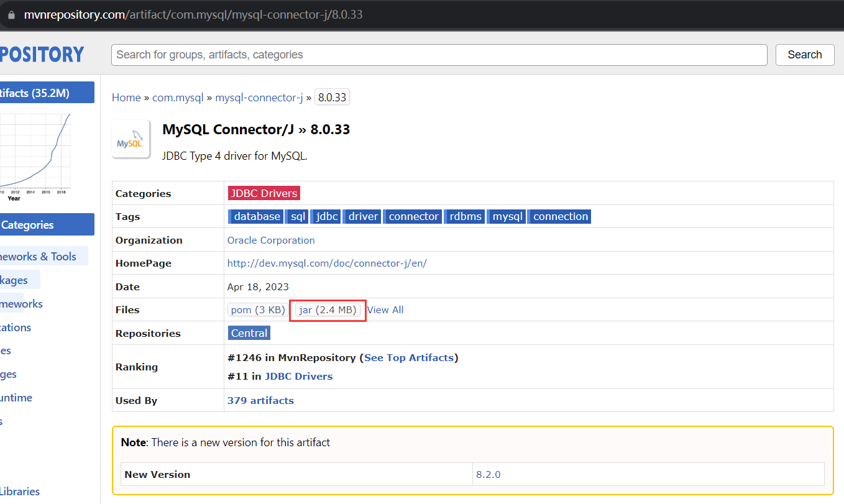The height and width of the screenshot is (504, 844).
Task: Click the Search button
Action: pyautogui.click(x=804, y=55)
